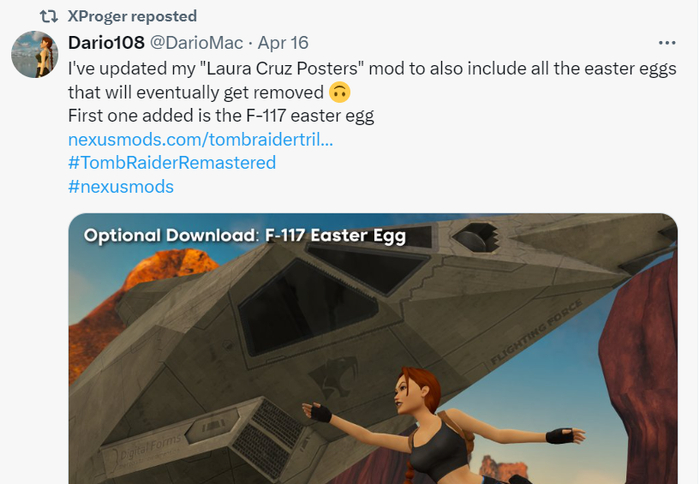Open the Apr 16 timestamp
This screenshot has height=484, width=700.
pos(283,43)
